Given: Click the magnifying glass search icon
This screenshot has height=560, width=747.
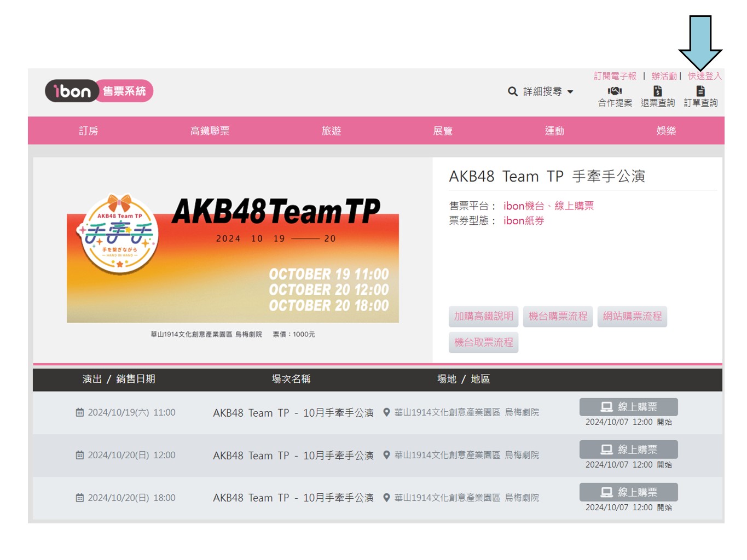Looking at the screenshot, I should click(x=512, y=91).
